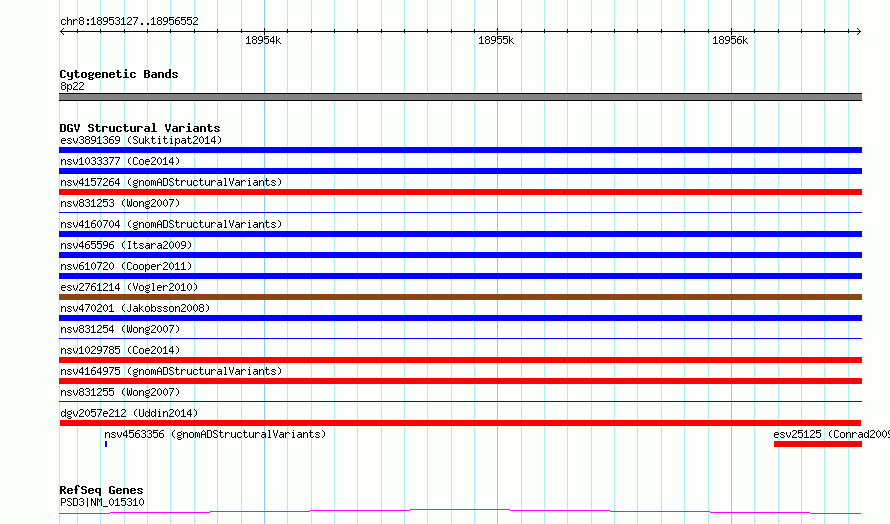Open nsv4164975 (gnomADStructuralVariants) label

[x=171, y=371]
